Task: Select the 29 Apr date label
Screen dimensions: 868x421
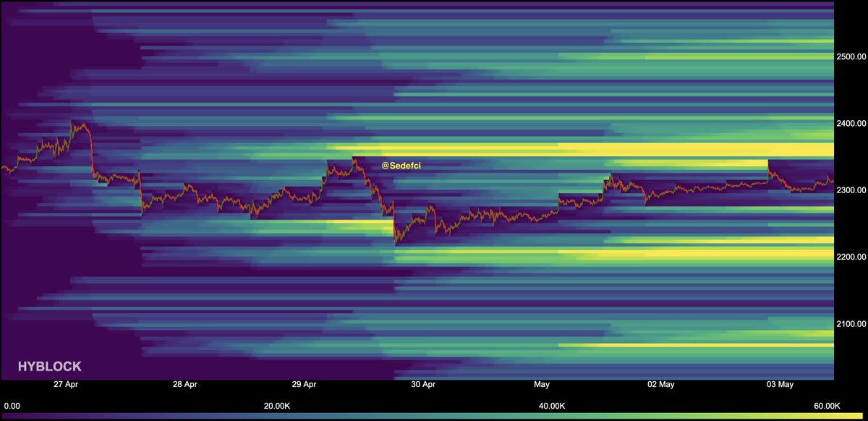Action: [305, 385]
